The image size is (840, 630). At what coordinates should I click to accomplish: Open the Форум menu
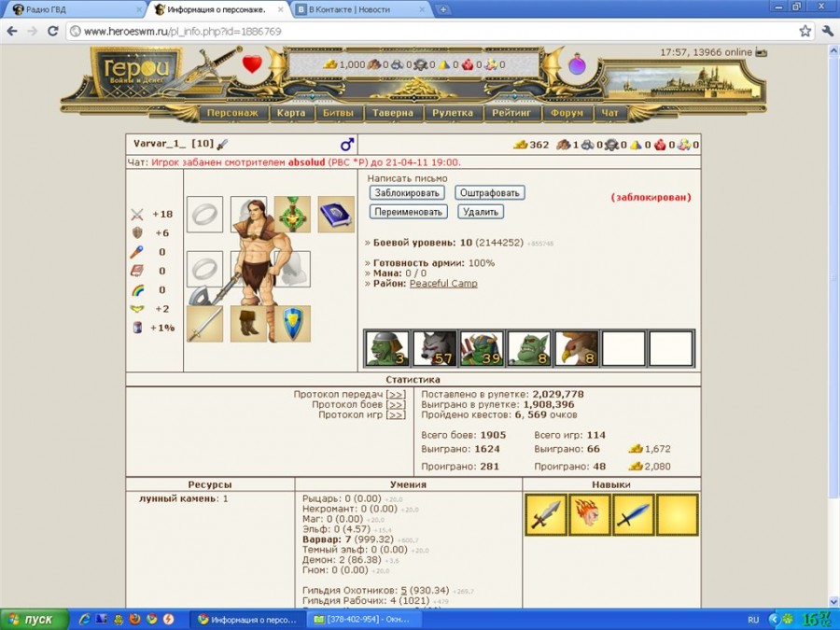pyautogui.click(x=567, y=113)
